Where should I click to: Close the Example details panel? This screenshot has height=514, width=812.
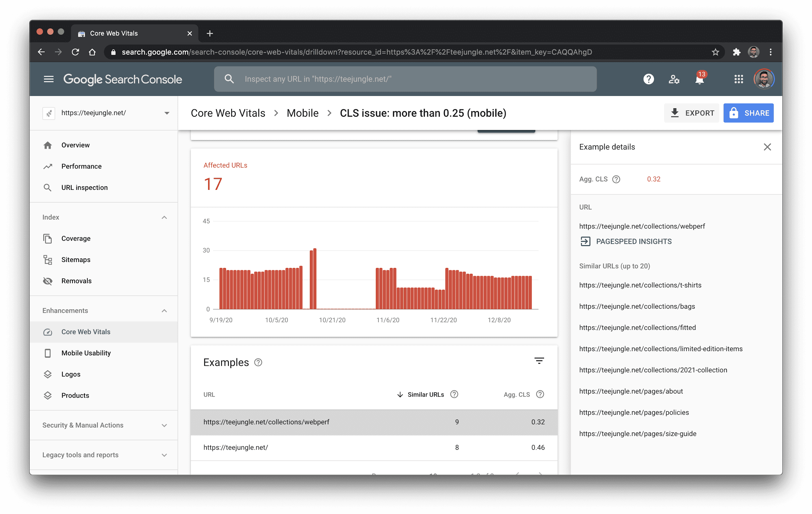[x=767, y=147]
